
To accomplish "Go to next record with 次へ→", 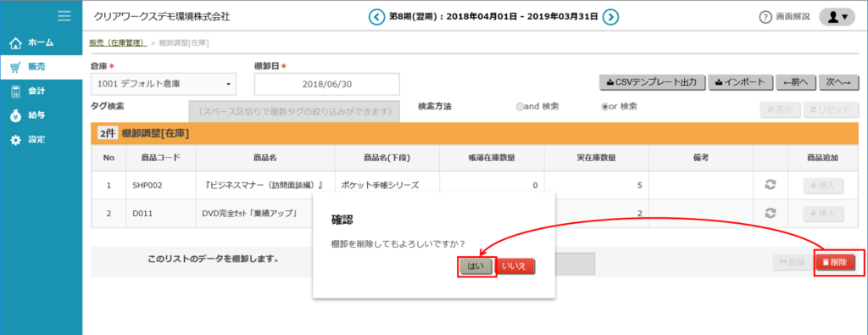I will [x=838, y=82].
